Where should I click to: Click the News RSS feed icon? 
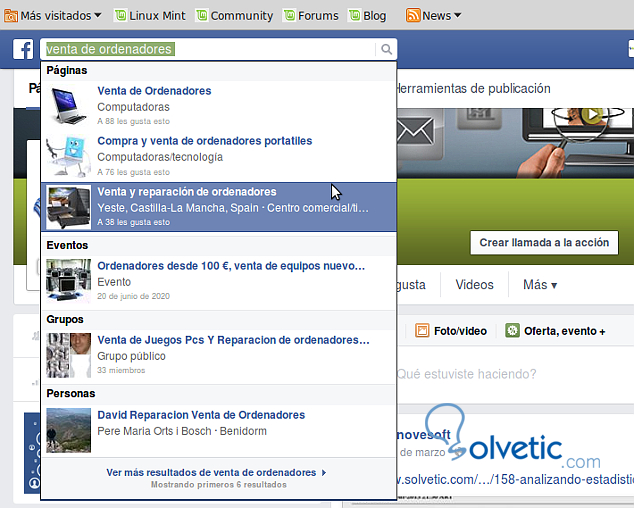coord(413,15)
